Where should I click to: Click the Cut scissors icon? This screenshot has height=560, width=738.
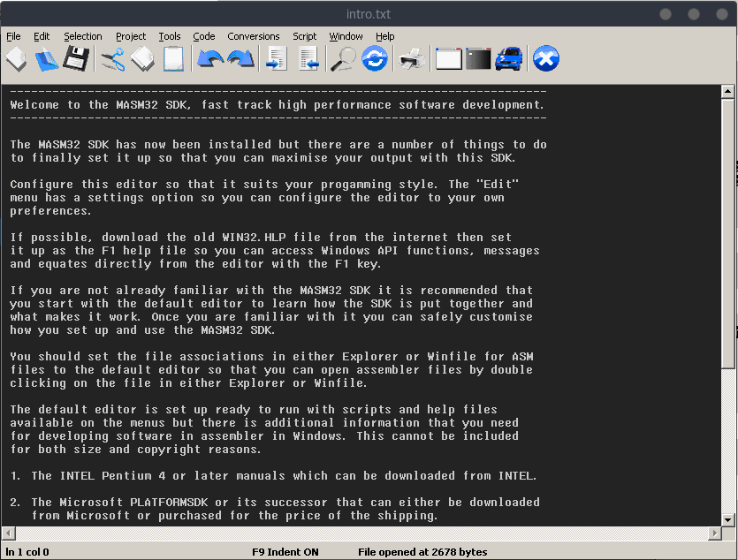click(x=112, y=59)
